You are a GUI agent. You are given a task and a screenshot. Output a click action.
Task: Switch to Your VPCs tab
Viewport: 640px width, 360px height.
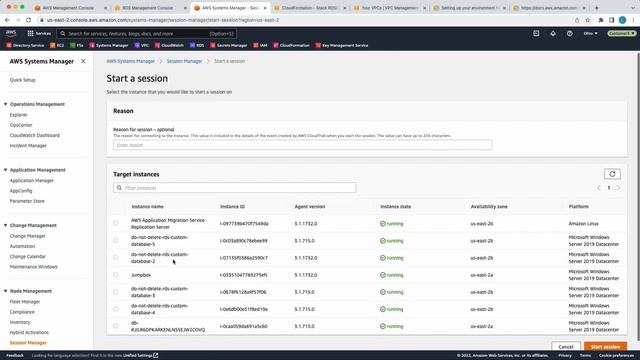pyautogui.click(x=389, y=8)
